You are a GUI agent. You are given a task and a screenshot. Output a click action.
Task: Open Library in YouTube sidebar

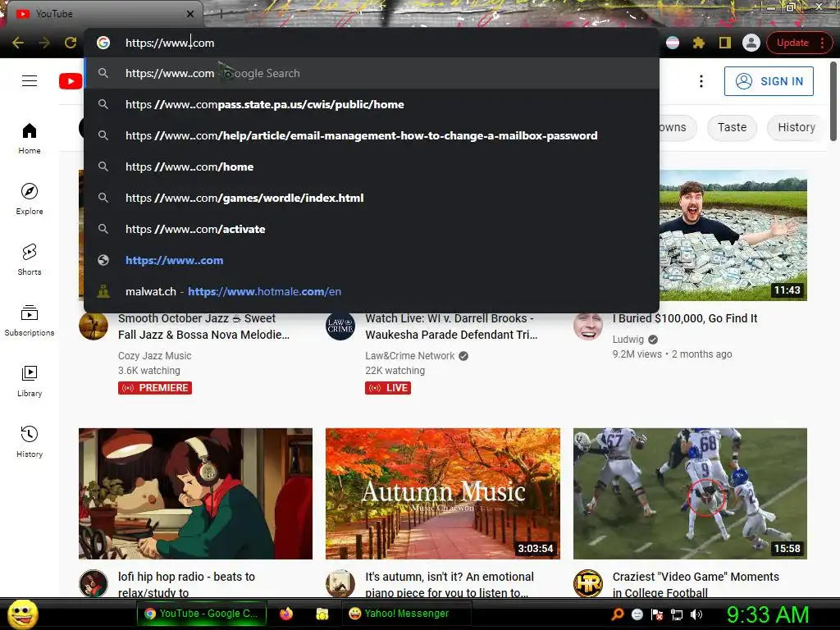[30, 381]
